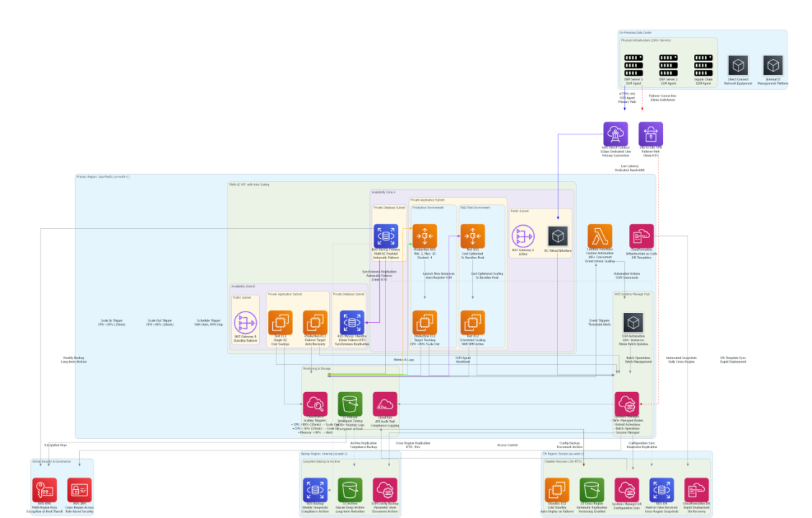The height and width of the screenshot is (518, 812).
Task: Select the SSM Automation cube icon
Action: [633, 322]
